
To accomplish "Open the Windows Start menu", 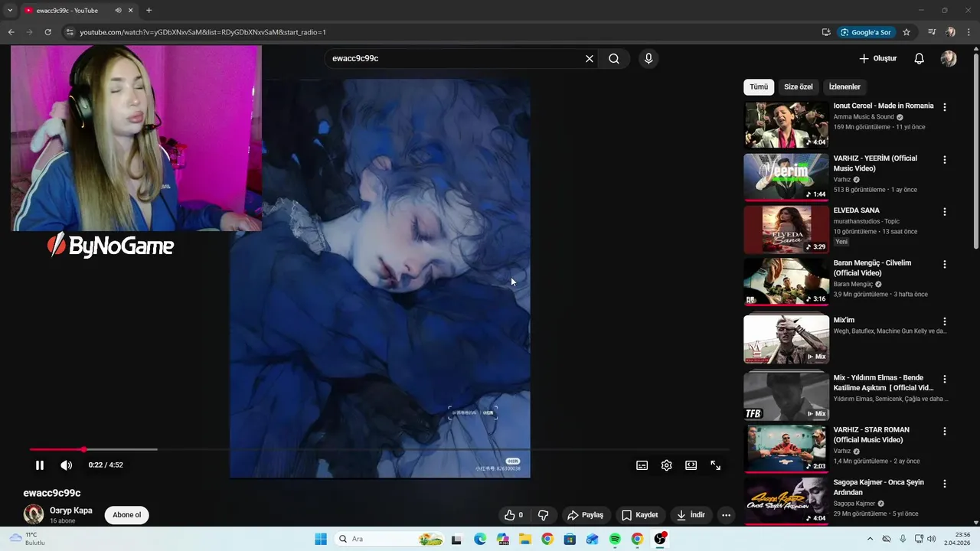I will (x=321, y=539).
